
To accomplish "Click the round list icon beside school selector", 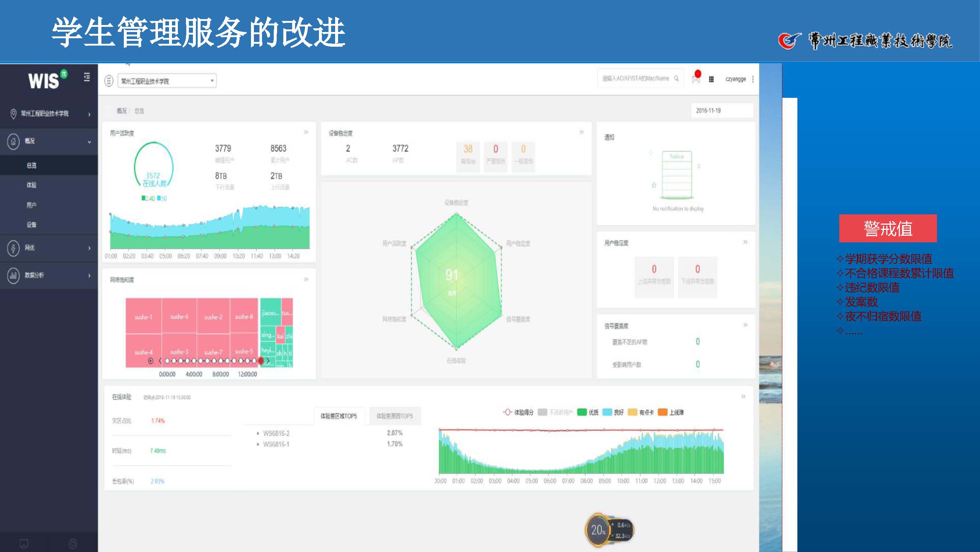I will 109,81.
